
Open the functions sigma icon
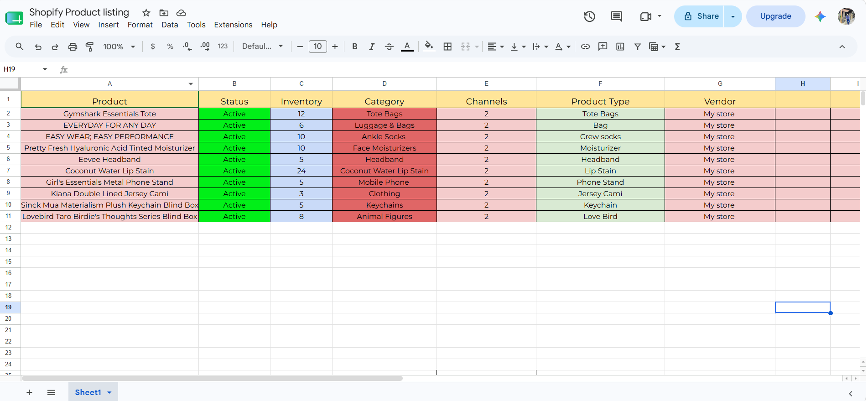pos(677,47)
